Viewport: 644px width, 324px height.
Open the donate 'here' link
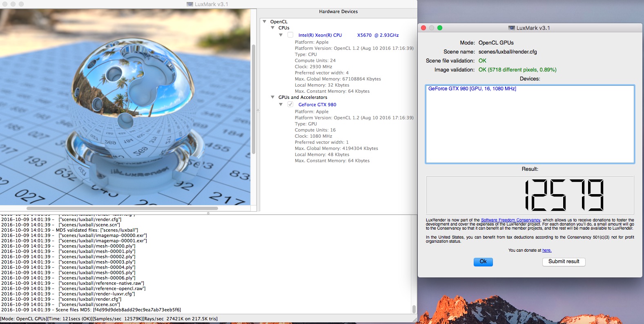(x=547, y=250)
